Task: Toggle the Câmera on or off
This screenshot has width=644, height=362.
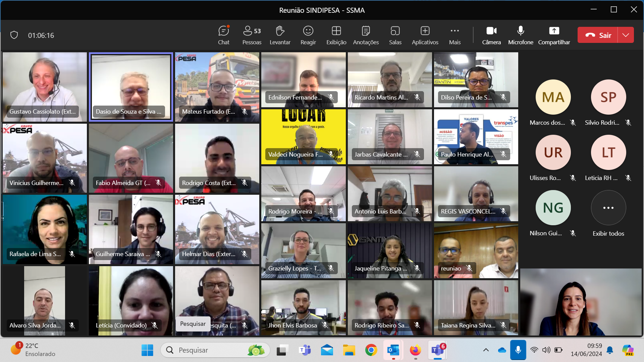Action: click(x=491, y=35)
